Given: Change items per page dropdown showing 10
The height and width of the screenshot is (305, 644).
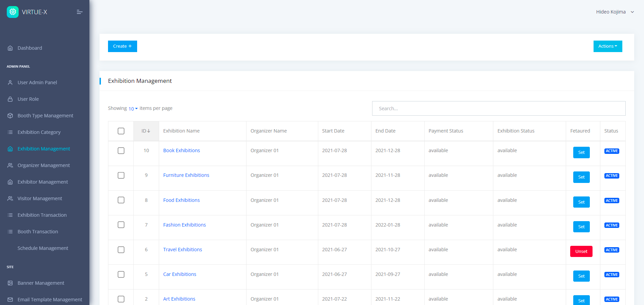Looking at the screenshot, I should pyautogui.click(x=133, y=109).
